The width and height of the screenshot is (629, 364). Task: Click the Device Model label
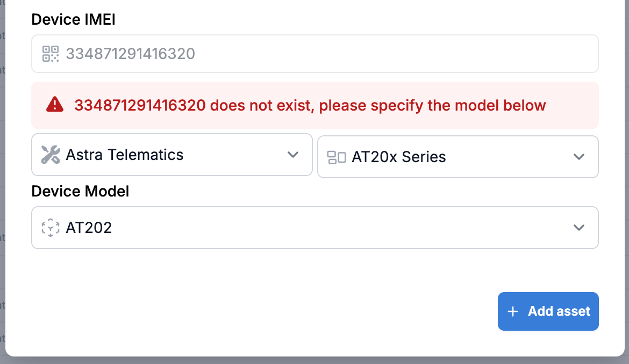80,191
